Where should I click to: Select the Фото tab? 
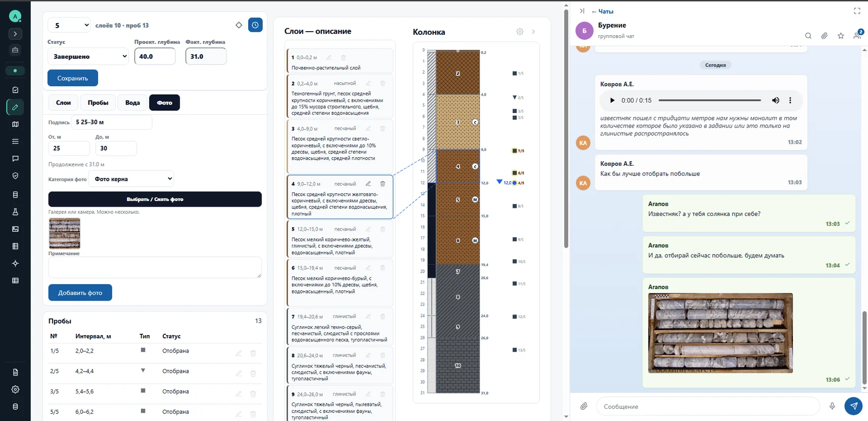click(164, 103)
